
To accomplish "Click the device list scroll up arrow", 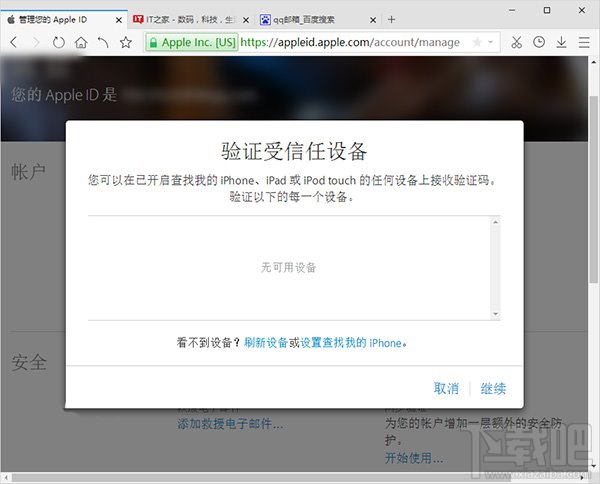I will 496,222.
